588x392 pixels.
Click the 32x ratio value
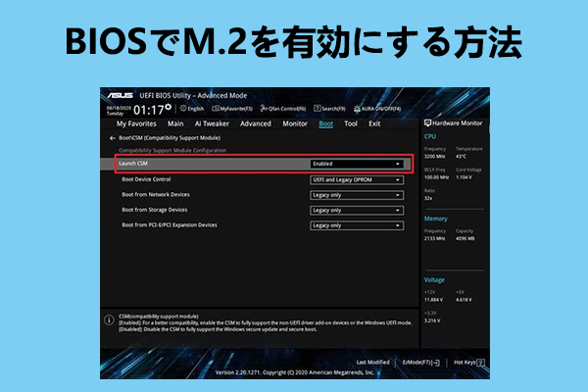click(x=428, y=198)
